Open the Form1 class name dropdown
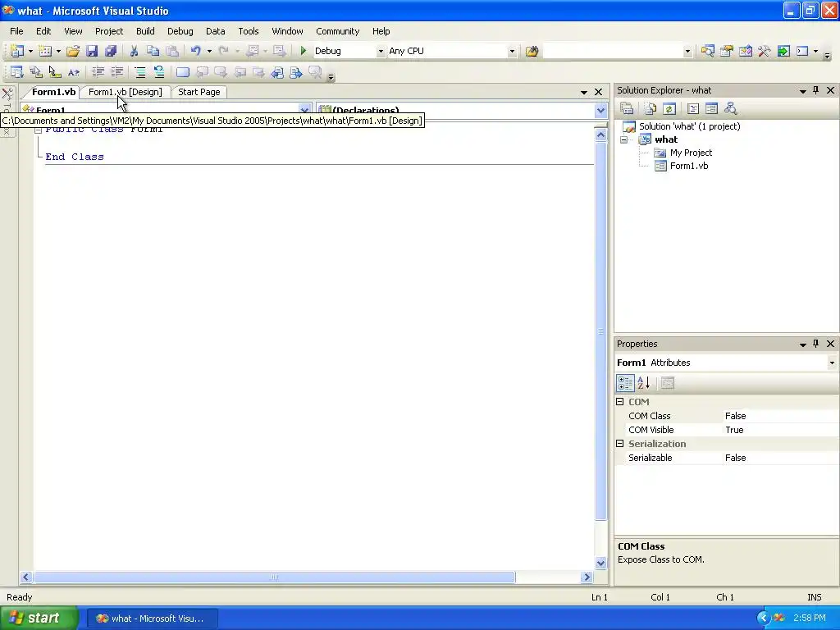 304,110
